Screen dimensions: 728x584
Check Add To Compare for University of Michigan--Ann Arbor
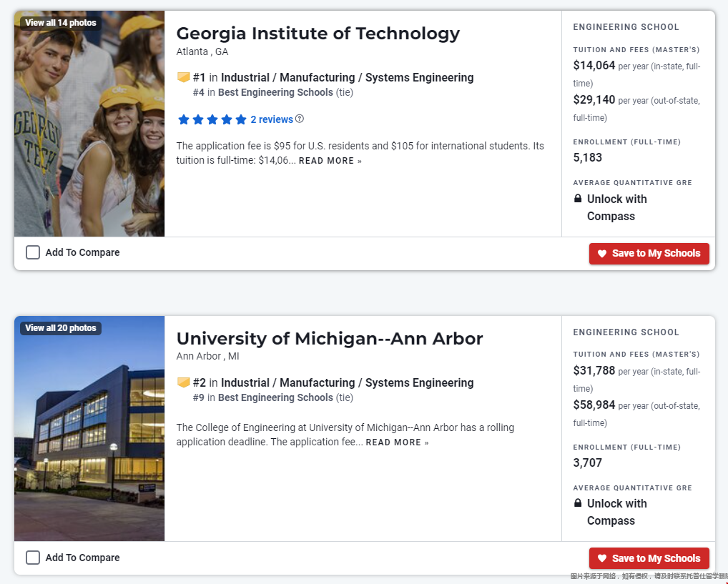[x=32, y=558]
